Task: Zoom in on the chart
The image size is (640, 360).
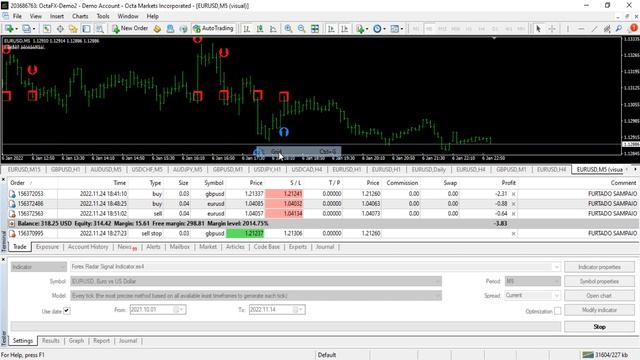Action: pos(289,29)
